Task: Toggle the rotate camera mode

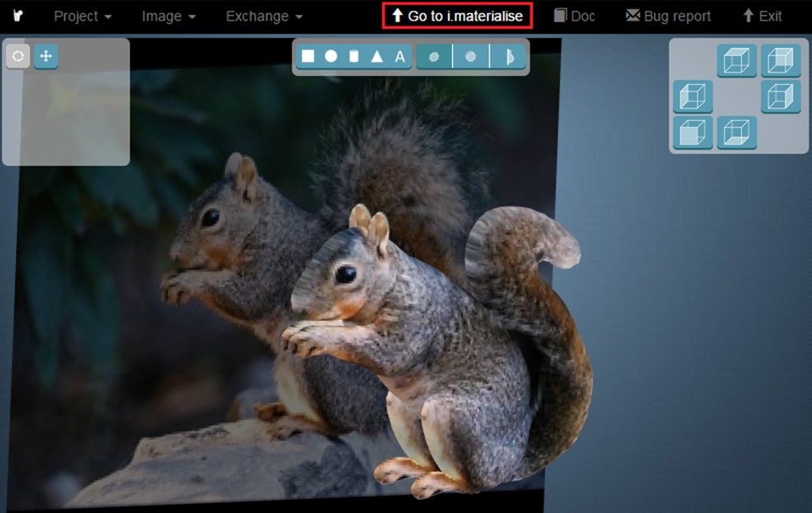Action: click(17, 56)
